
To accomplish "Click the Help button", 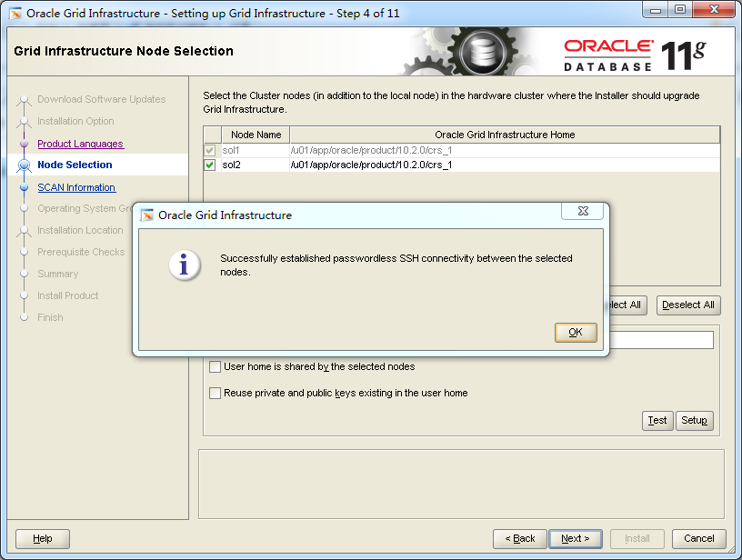I will pos(43,539).
